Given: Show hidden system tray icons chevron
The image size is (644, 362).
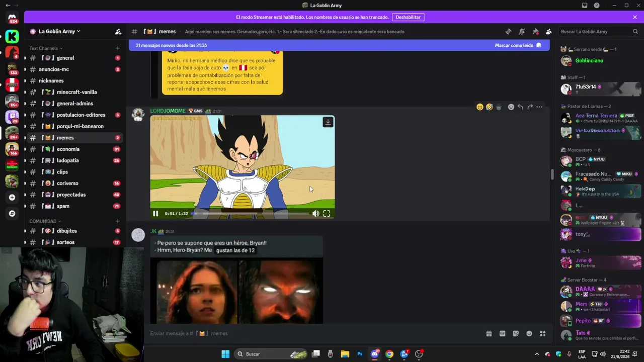Looking at the screenshot, I should (537, 354).
